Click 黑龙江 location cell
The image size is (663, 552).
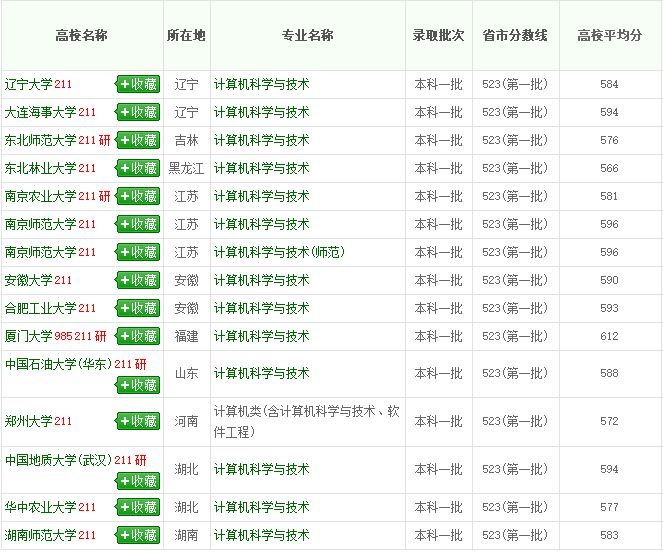[186, 168]
